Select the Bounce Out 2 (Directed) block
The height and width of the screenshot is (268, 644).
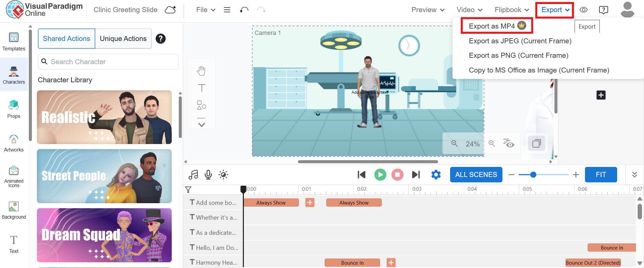(593, 263)
